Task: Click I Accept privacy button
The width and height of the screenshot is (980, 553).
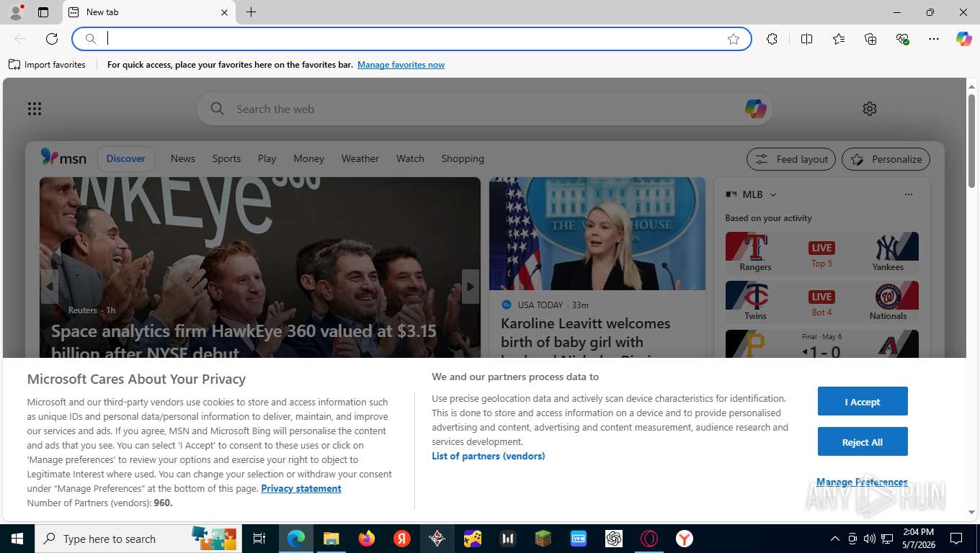Action: (x=863, y=402)
